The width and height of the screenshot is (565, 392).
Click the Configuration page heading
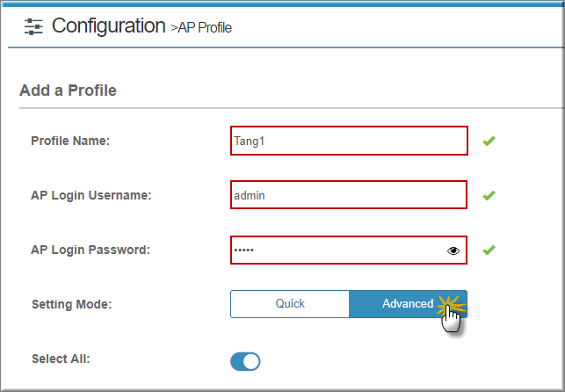pos(109,25)
